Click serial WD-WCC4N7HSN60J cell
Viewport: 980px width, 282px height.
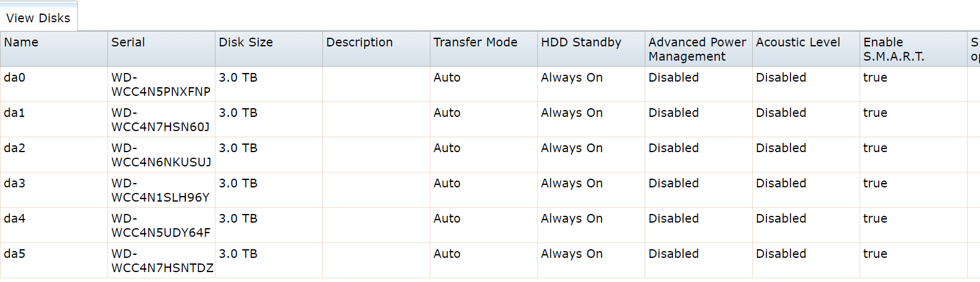coord(161,120)
